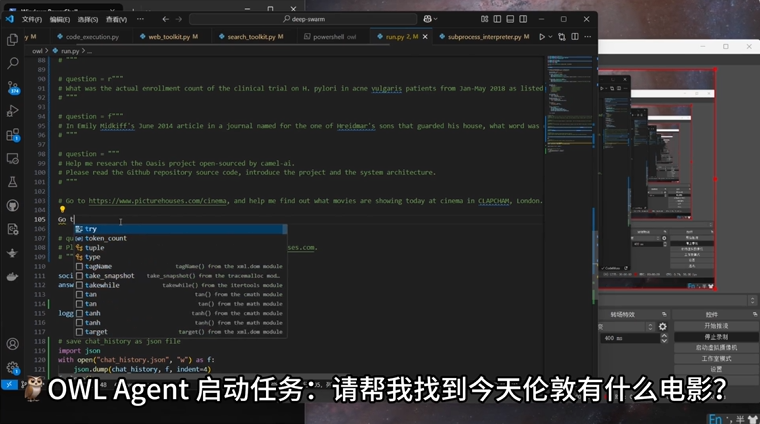Click the lightbulb quick fix icon
The image size is (760, 424).
pos(62,210)
